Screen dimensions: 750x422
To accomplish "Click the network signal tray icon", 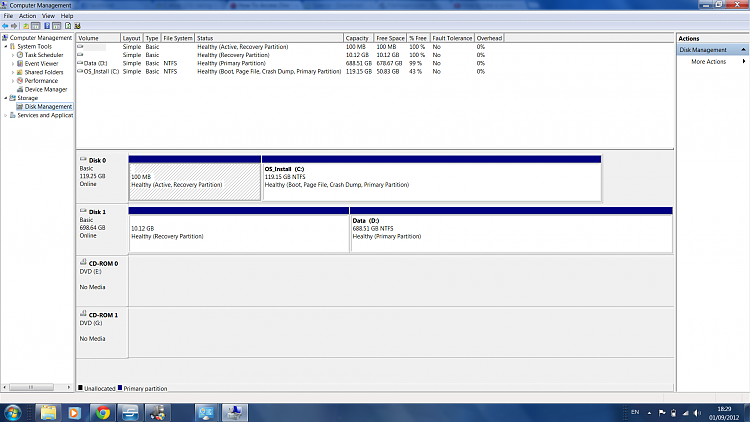I will (x=685, y=413).
